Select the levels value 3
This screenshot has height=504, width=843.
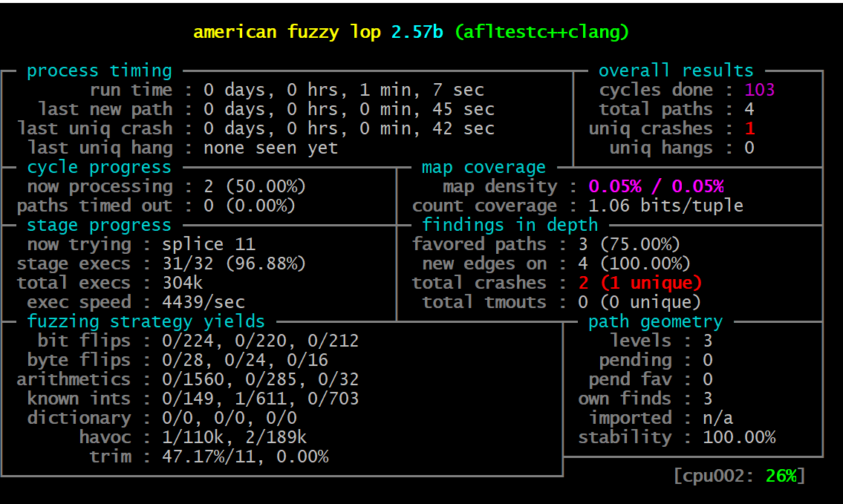pyautogui.click(x=708, y=341)
